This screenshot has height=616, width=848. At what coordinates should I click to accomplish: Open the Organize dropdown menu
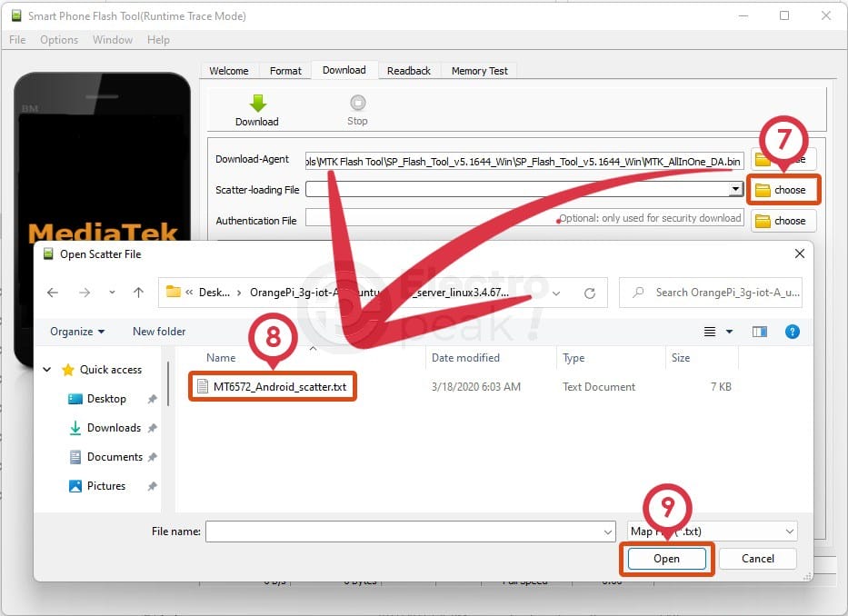coord(77,332)
